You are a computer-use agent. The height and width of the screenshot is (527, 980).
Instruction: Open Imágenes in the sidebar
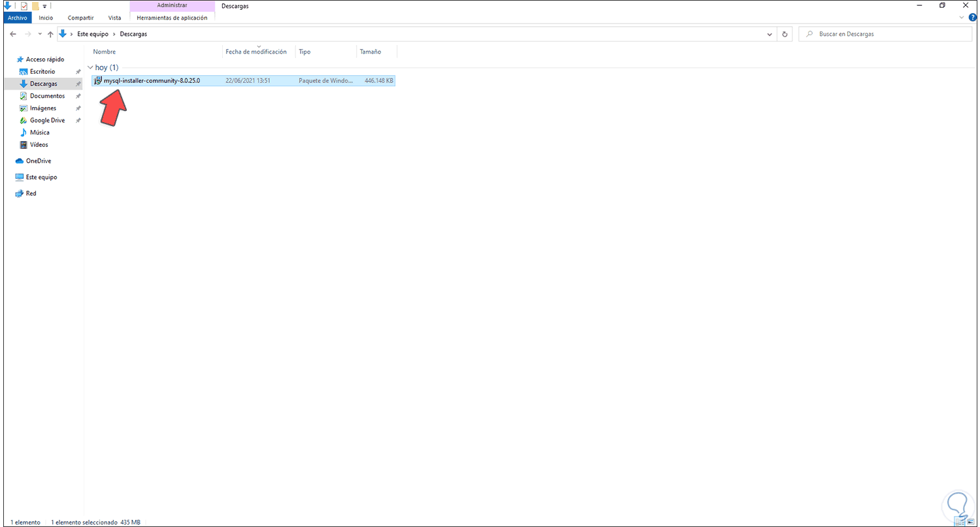[43, 108]
